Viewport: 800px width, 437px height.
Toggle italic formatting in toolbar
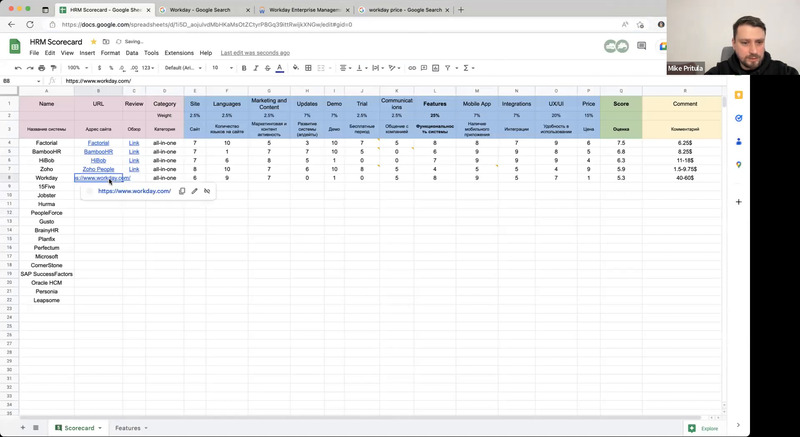(255, 68)
